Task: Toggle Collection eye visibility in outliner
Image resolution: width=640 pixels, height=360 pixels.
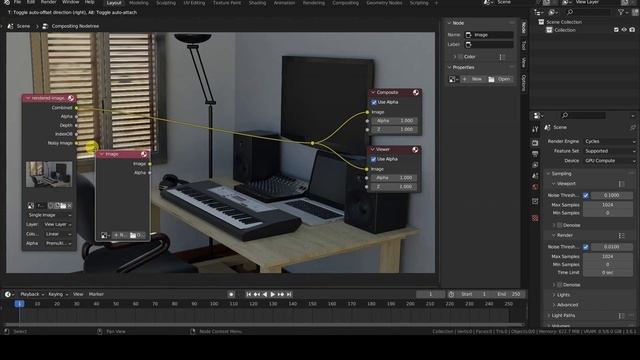Action: pos(624,30)
